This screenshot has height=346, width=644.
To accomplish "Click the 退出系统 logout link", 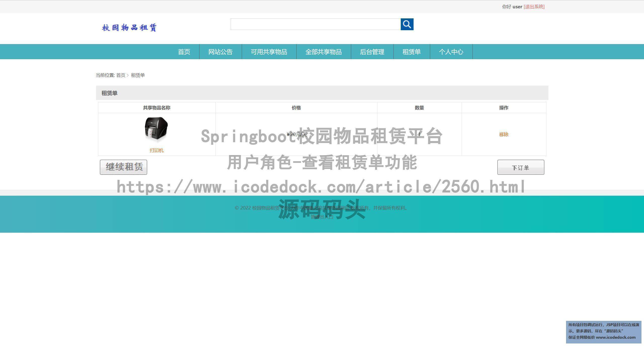I will (x=534, y=7).
